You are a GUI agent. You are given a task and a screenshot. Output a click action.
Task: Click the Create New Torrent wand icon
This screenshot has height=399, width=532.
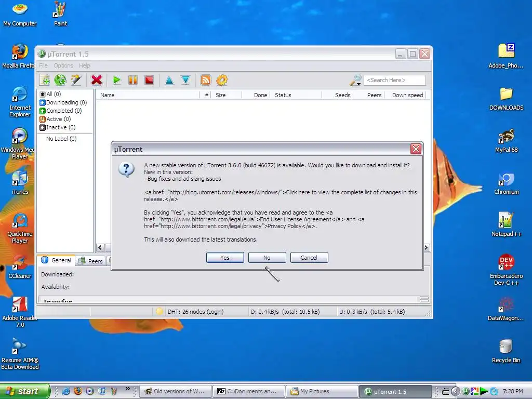point(76,80)
